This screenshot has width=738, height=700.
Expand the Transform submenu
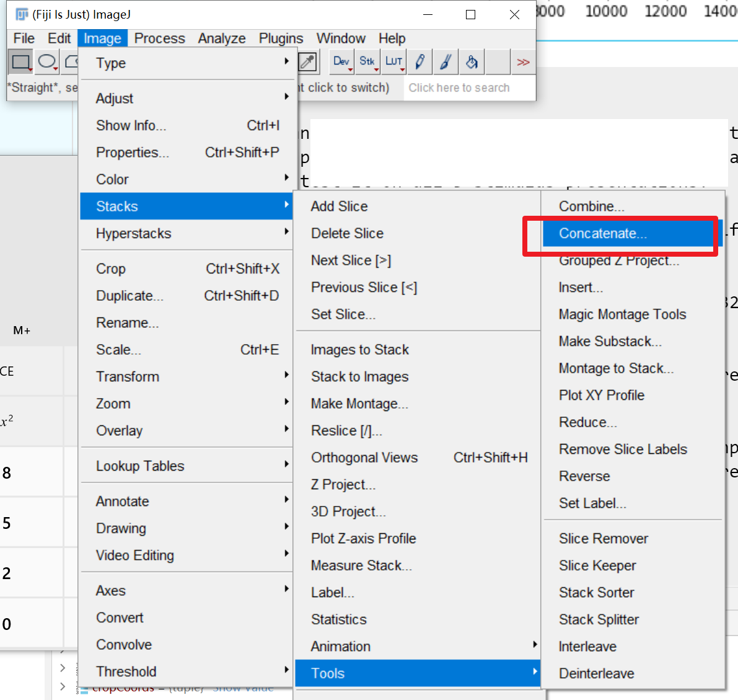187,376
